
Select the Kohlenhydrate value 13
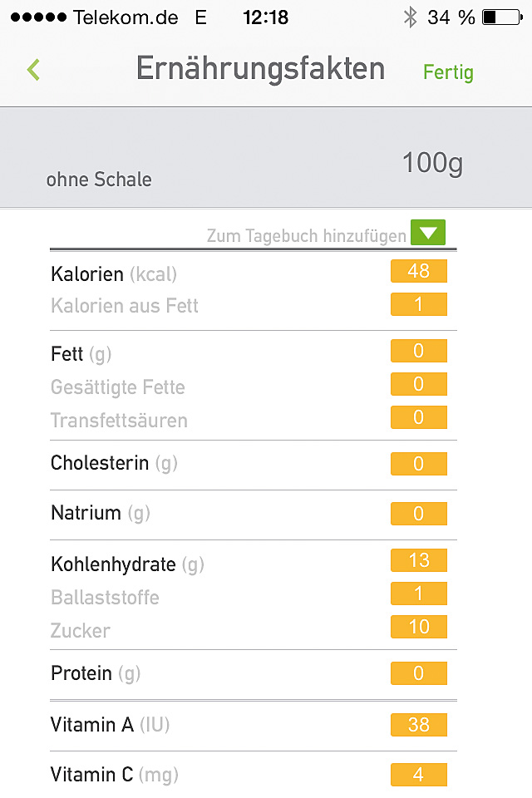(x=418, y=560)
